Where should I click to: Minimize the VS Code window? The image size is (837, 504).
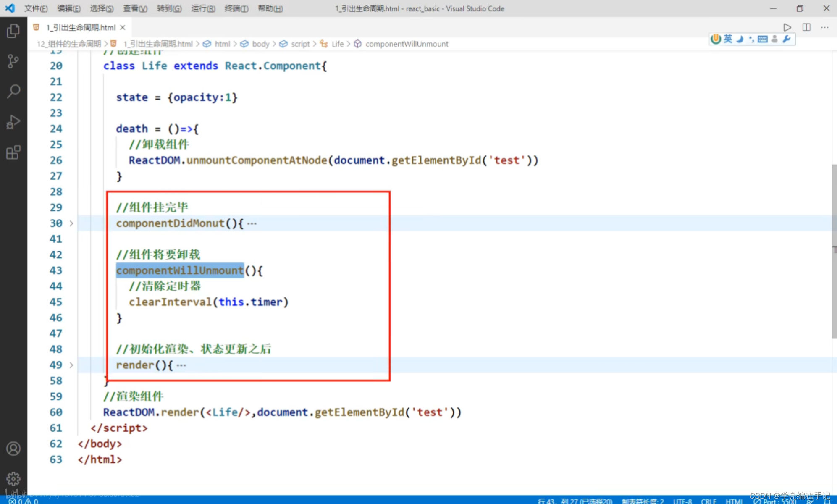click(x=773, y=8)
